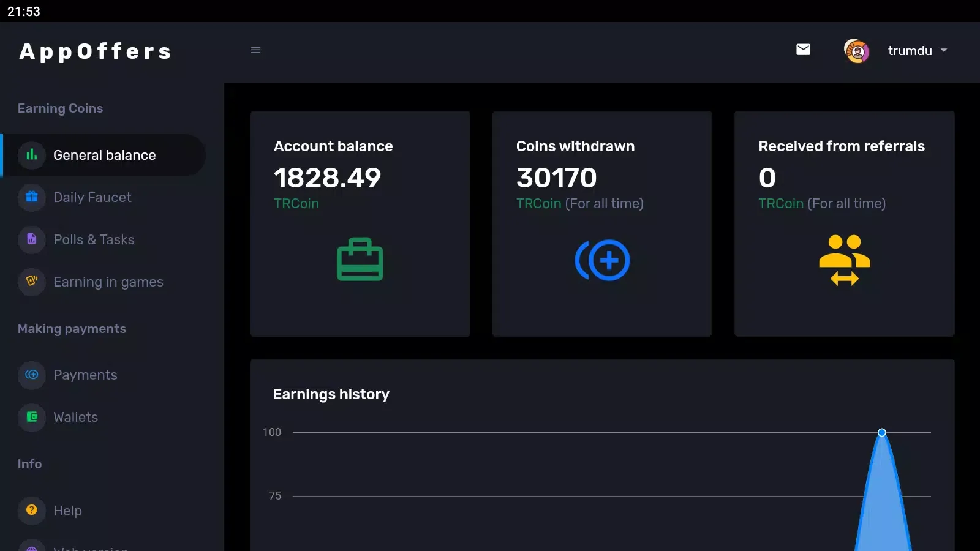The image size is (980, 551).
Task: Click the earnings chart peak data point
Action: pyautogui.click(x=882, y=433)
